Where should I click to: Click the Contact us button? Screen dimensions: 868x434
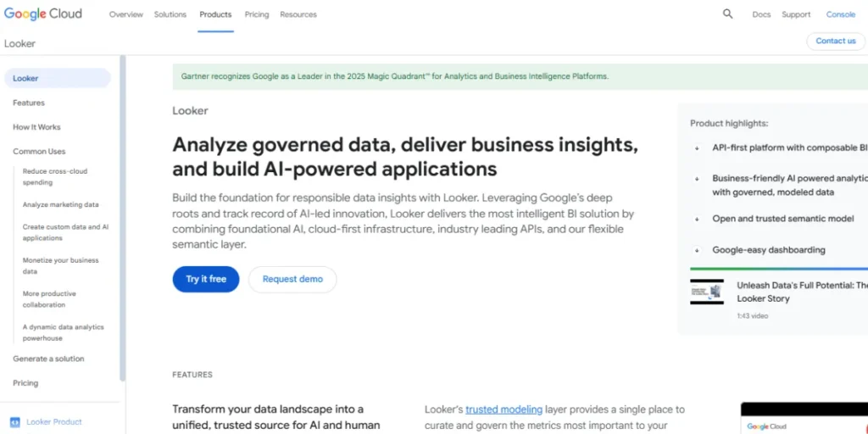tap(835, 41)
